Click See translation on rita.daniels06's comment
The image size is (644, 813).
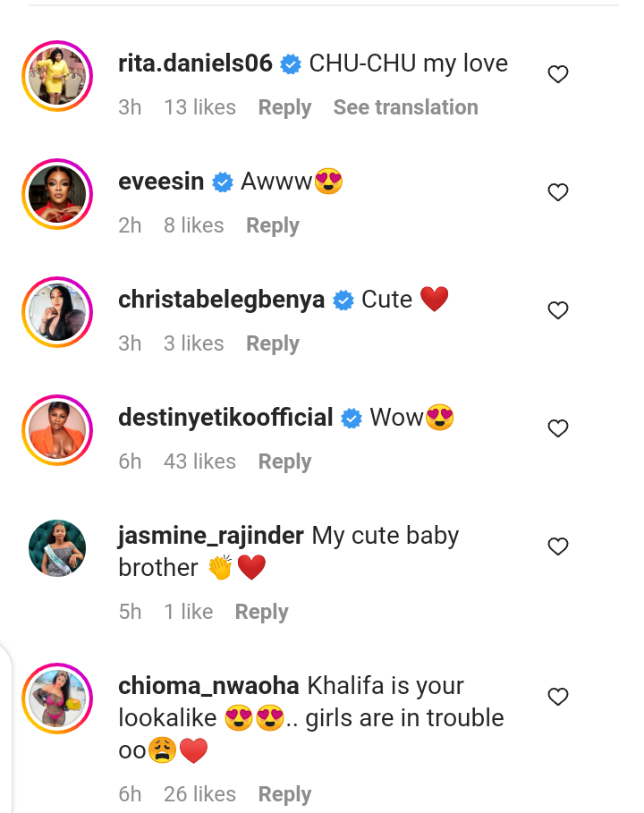(405, 107)
